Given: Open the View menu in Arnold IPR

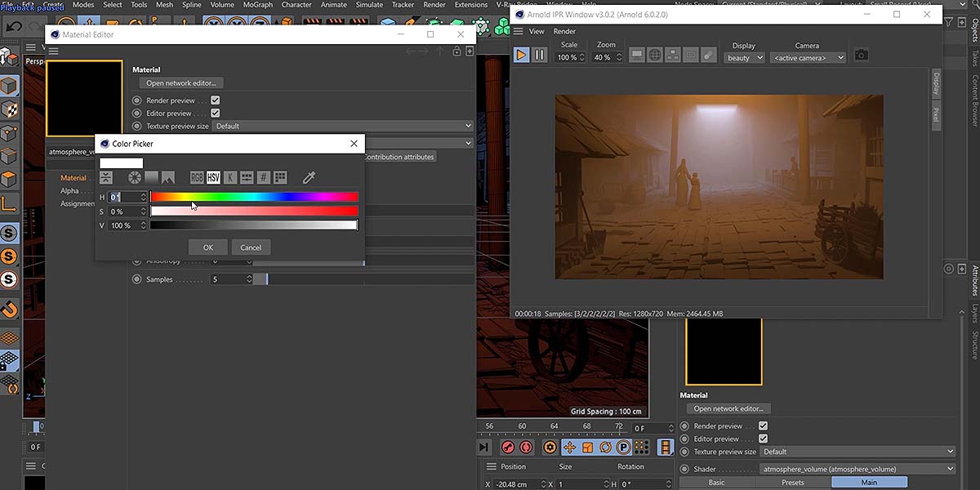Looking at the screenshot, I should 537,32.
